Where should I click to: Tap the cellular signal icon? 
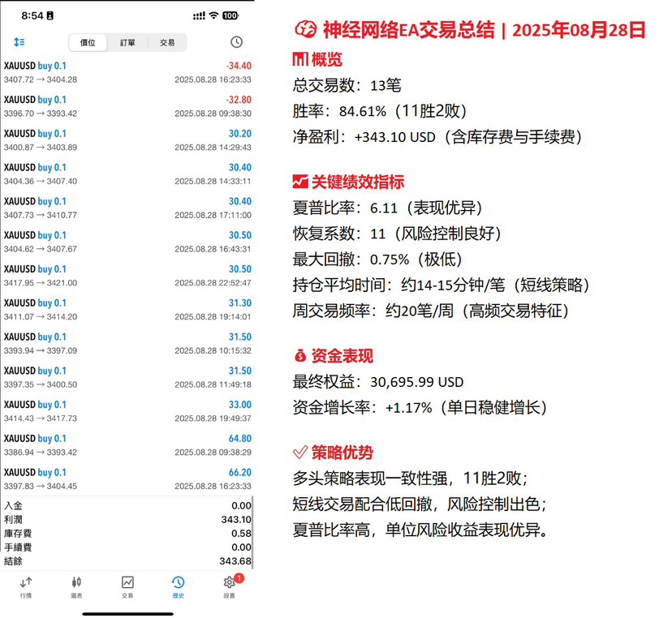pyautogui.click(x=199, y=16)
